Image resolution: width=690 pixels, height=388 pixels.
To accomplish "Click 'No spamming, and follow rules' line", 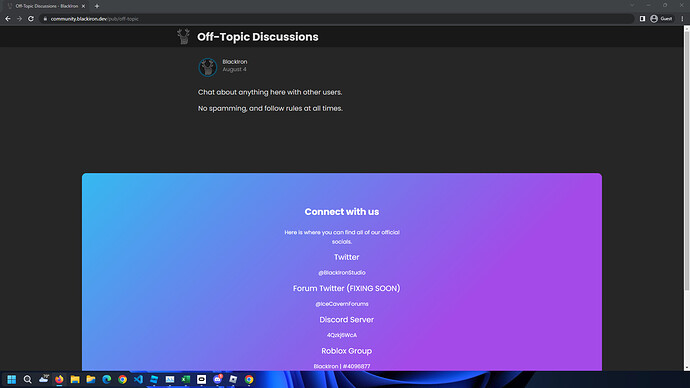I will 270,109.
